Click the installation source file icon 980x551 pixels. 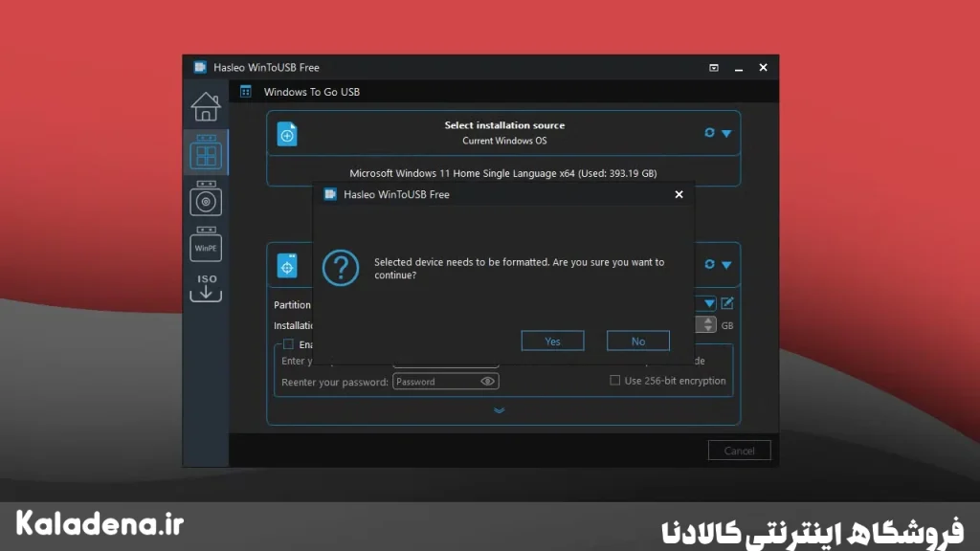click(x=287, y=134)
